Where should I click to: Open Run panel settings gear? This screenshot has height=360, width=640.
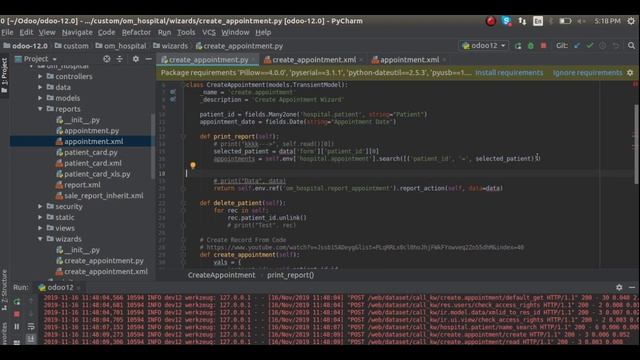619,287
